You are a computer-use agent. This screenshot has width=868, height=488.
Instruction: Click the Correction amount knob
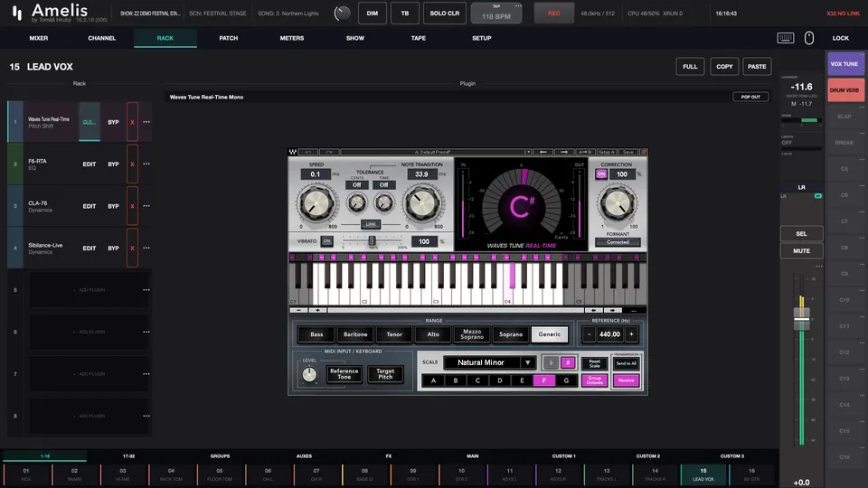click(618, 203)
